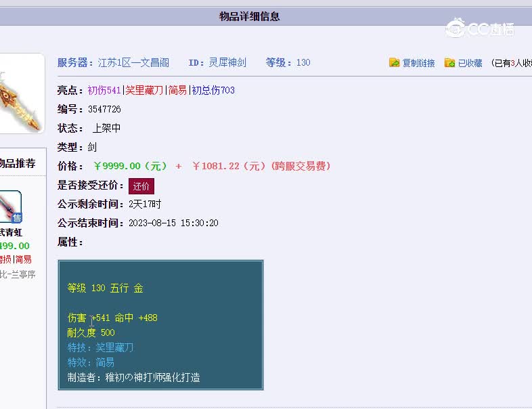This screenshot has width=532, height=409.
Task: Click the 耐久度 500 attribute line
Action: [x=91, y=332]
